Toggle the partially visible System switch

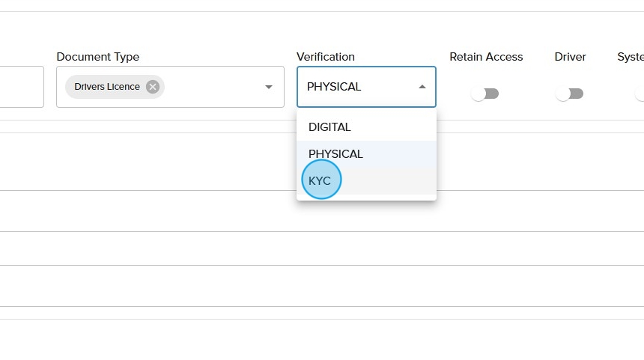640,94
